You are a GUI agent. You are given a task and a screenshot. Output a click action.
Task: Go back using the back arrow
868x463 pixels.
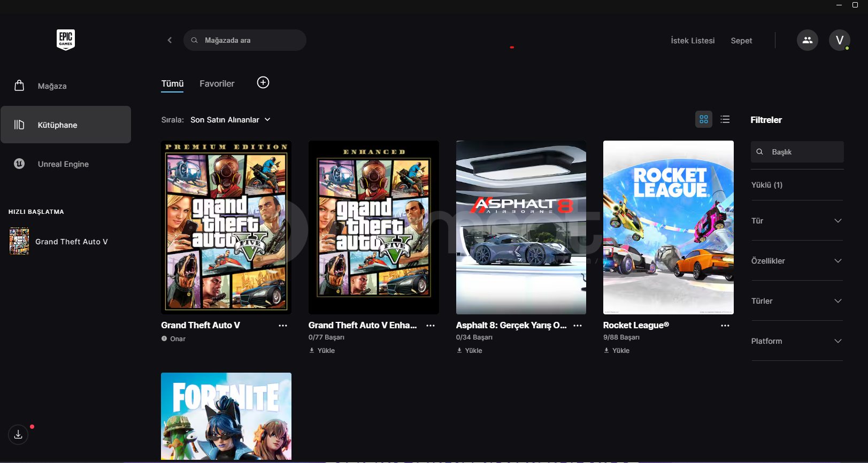(170, 40)
